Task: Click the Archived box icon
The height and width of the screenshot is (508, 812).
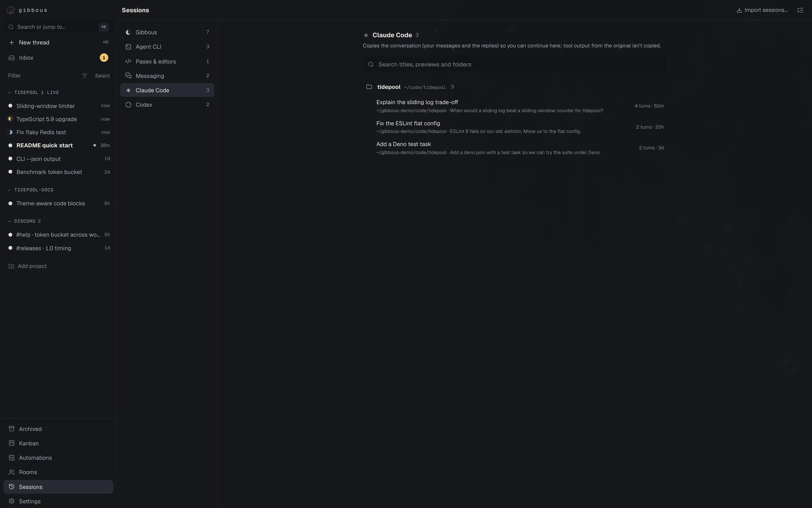Action: pos(11,429)
